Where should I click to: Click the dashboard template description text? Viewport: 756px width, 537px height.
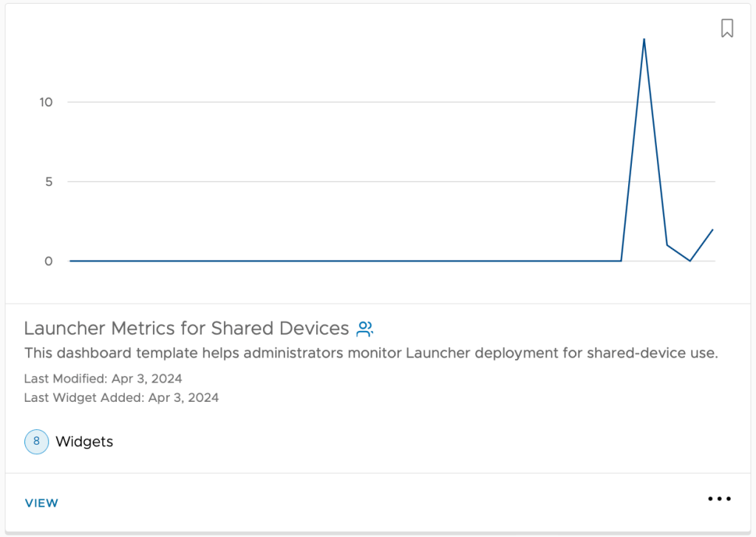click(x=371, y=353)
